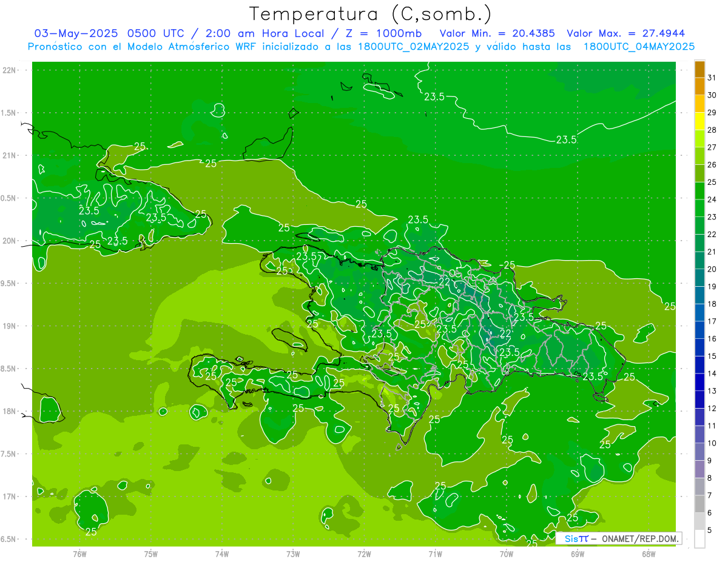Image resolution: width=728 pixels, height=562 pixels.
Task: Click the 12 color bar label
Action: coord(712,408)
